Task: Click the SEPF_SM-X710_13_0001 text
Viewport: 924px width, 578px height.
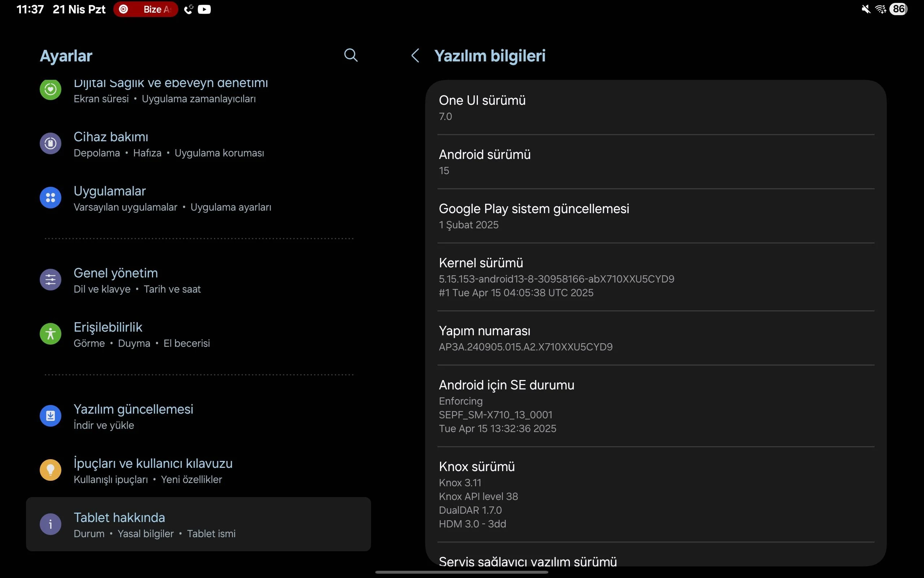Action: pyautogui.click(x=496, y=415)
